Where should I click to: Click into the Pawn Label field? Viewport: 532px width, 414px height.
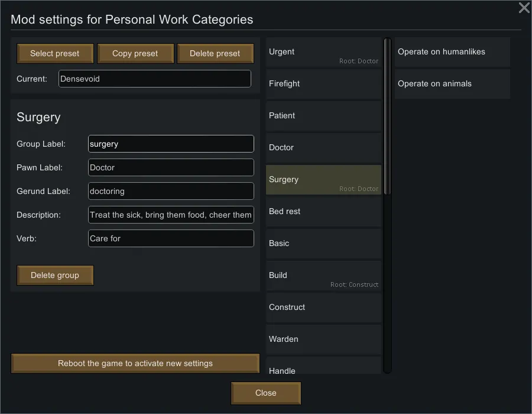tap(171, 167)
